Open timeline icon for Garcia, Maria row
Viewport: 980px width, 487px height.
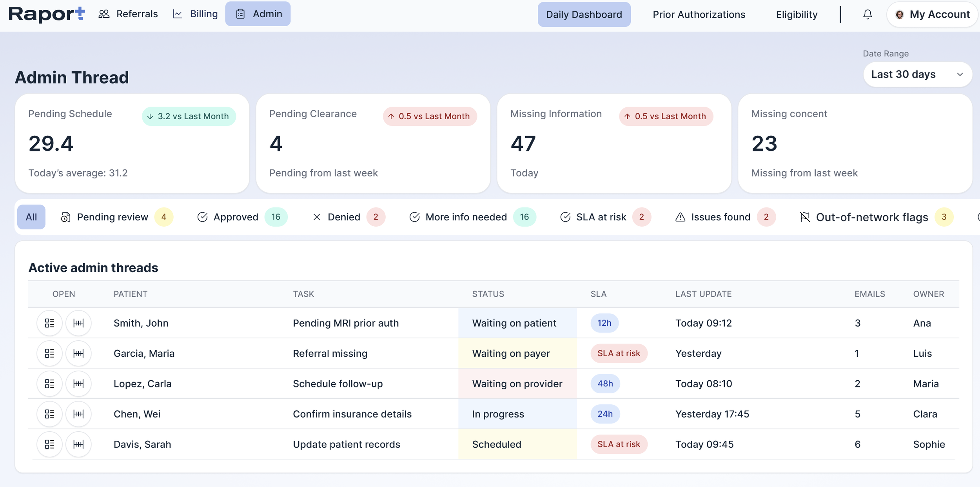78,353
